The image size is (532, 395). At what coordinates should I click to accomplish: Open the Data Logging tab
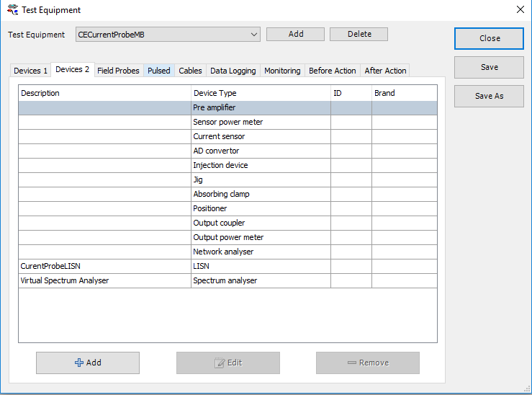pyautogui.click(x=233, y=71)
